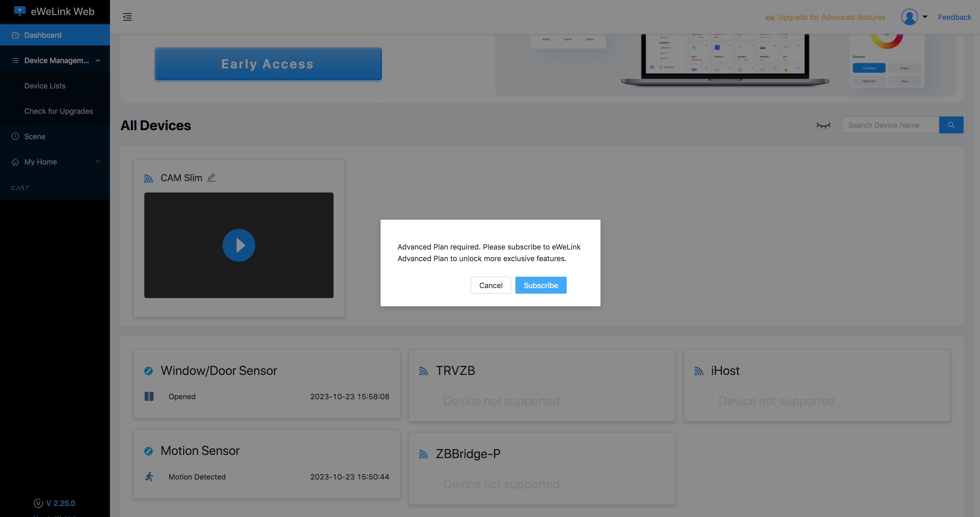Screen dimensions: 980x517
Task: Collapse the Device Management menu chevron
Action: coord(98,60)
